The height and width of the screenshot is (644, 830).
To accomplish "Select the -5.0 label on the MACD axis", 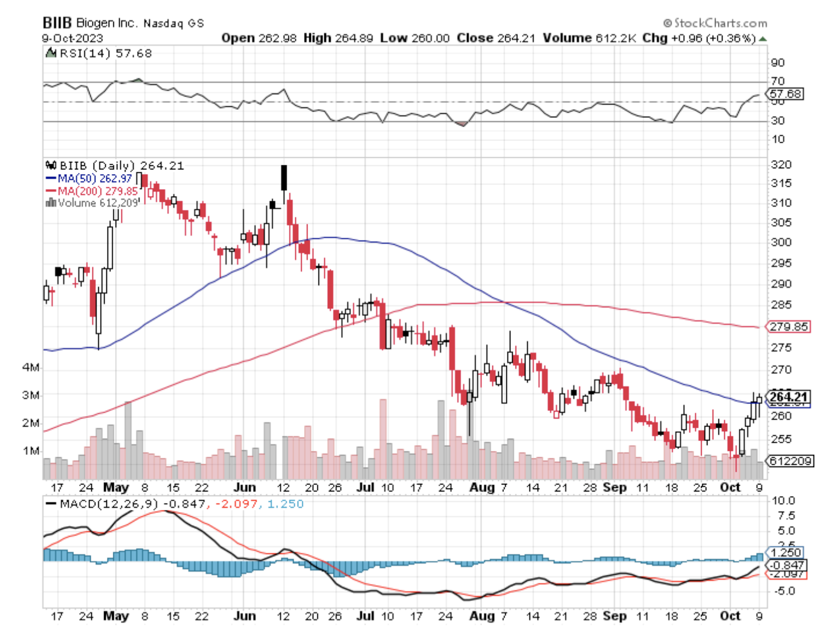I will [x=784, y=591].
